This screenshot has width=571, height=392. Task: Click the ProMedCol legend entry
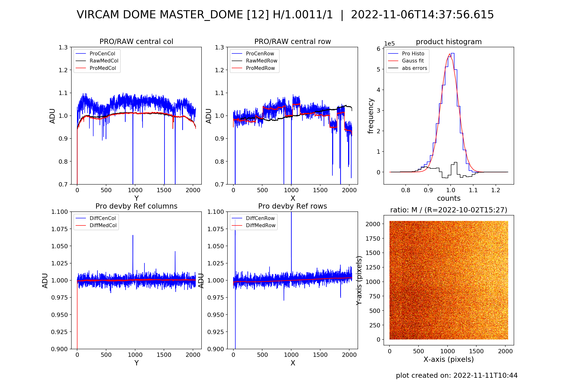pos(103,68)
